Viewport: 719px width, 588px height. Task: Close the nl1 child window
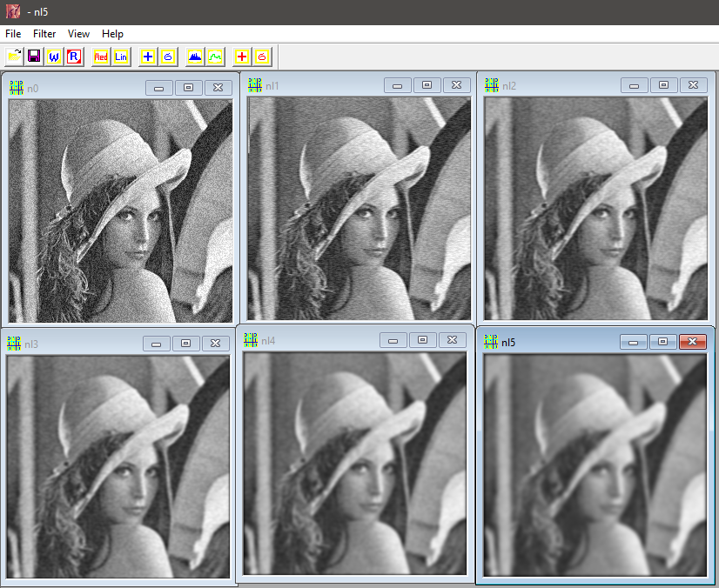click(456, 85)
